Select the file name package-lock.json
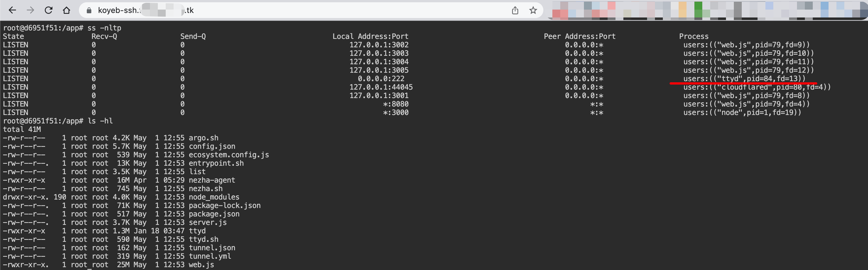This screenshot has height=270, width=868. coord(224,205)
